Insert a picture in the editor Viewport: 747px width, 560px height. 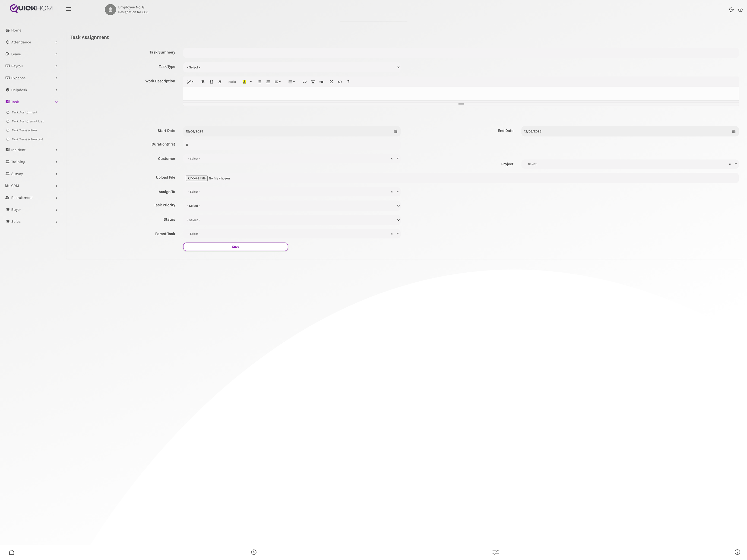click(313, 82)
